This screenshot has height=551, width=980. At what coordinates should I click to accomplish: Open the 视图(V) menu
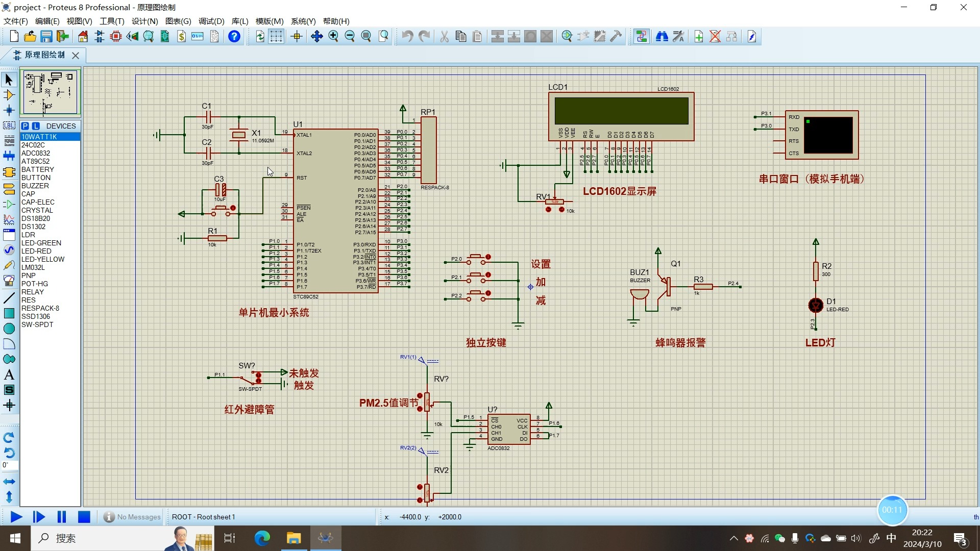79,21
